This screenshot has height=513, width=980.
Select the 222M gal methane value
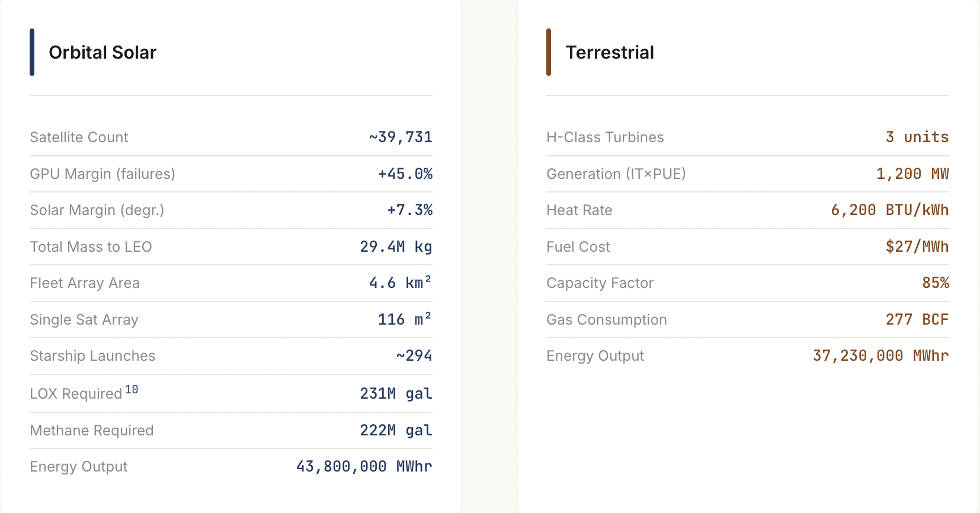[x=396, y=431]
